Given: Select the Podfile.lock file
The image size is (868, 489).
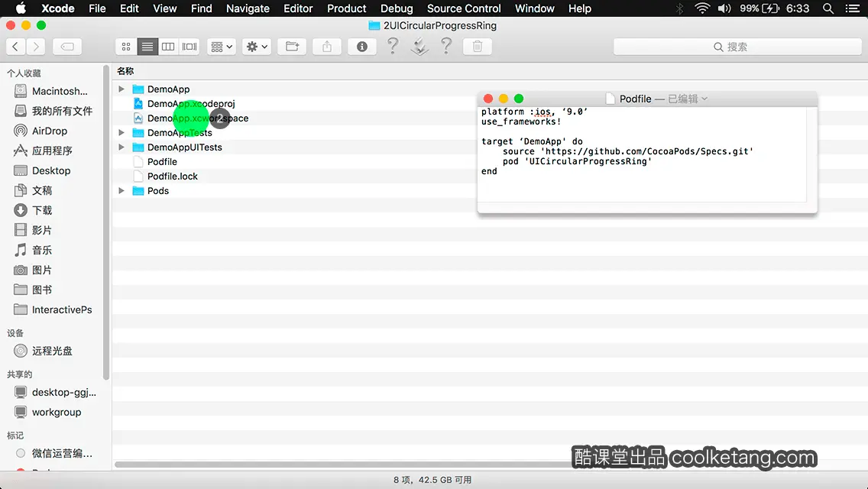Looking at the screenshot, I should coord(172,176).
